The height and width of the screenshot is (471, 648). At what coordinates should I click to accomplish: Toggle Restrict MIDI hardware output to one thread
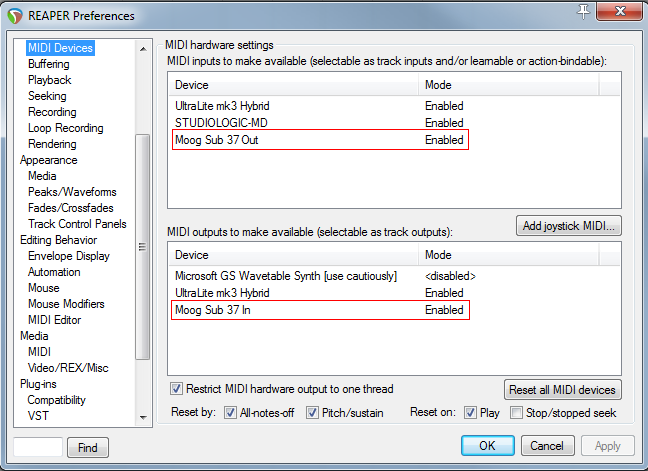pos(177,389)
